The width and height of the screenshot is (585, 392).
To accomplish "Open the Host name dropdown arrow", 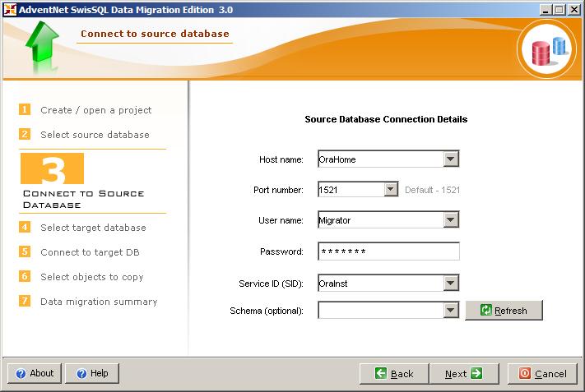I will pos(451,159).
